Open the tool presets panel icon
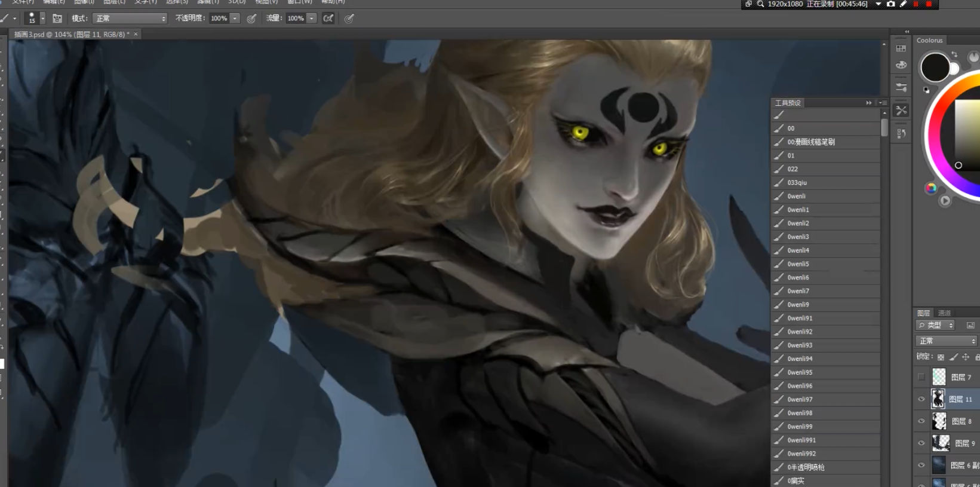The image size is (980, 487). point(901,111)
